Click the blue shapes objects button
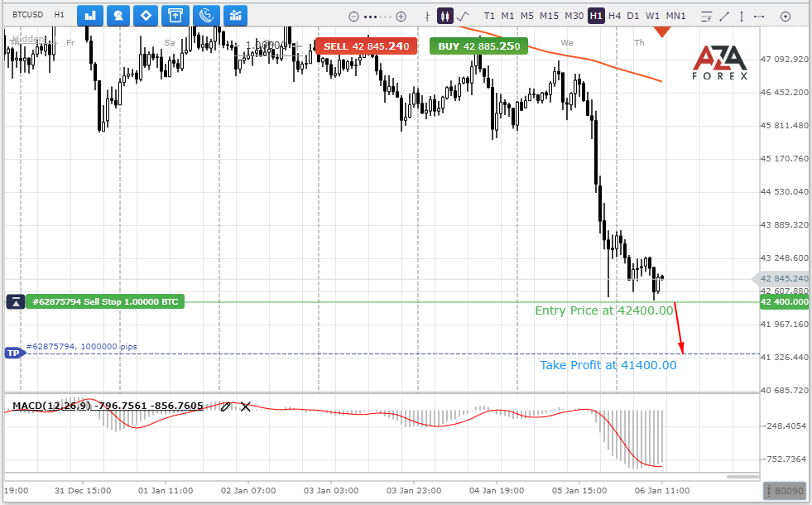812x505 pixels. coord(118,16)
